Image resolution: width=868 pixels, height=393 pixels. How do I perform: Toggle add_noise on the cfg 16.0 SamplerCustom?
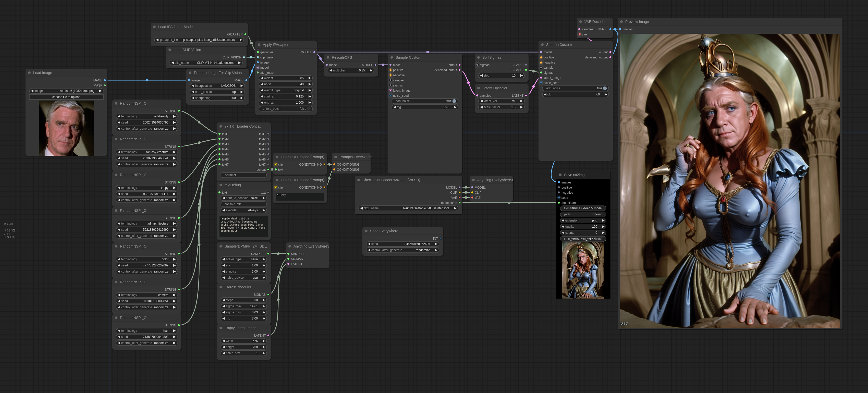[x=425, y=101]
